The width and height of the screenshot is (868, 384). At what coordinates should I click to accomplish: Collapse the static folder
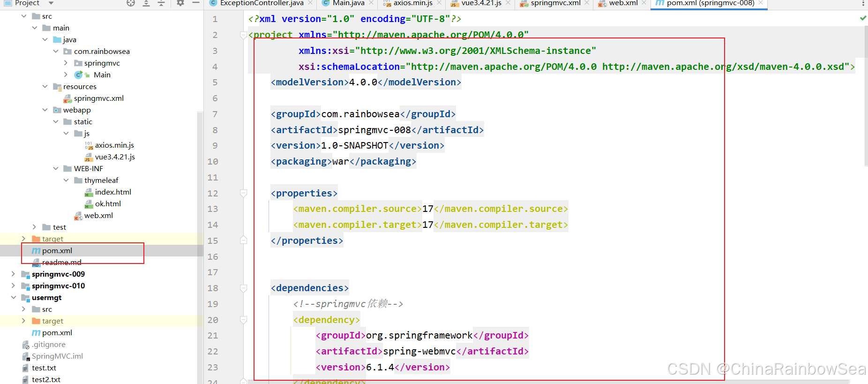(56, 121)
